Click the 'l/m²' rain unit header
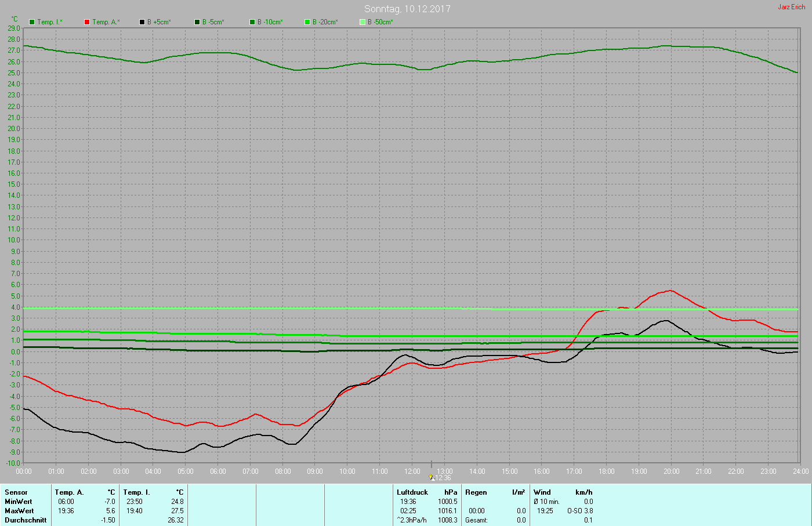Viewport: 812px width, 526px height. (519, 492)
